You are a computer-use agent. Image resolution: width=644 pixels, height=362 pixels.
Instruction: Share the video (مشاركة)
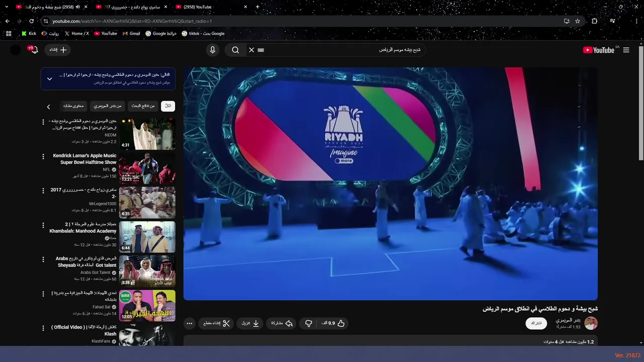point(282,323)
